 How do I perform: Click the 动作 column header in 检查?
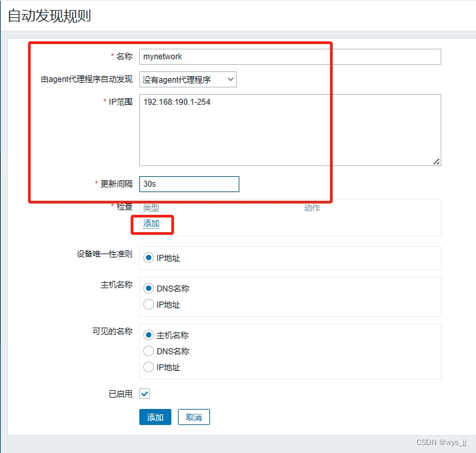coord(312,207)
